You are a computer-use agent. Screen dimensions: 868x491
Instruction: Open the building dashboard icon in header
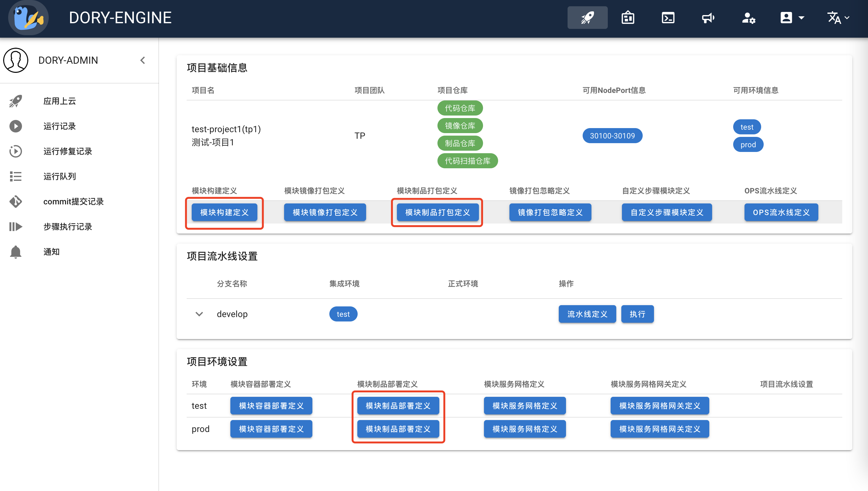coord(628,18)
